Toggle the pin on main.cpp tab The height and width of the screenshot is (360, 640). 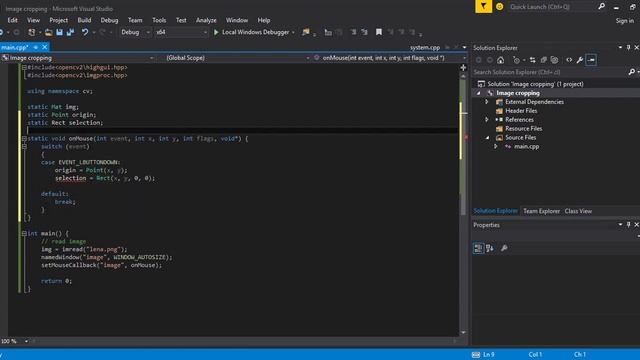(36, 47)
